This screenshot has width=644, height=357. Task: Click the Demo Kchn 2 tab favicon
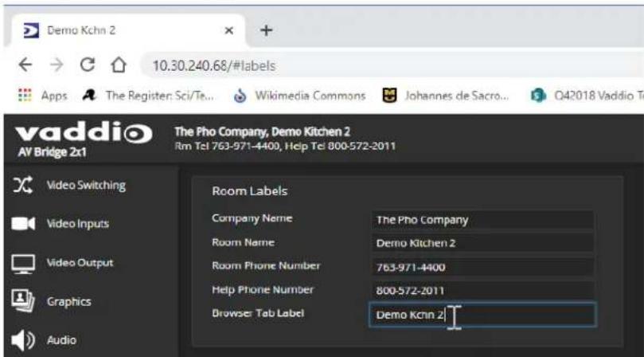point(31,30)
